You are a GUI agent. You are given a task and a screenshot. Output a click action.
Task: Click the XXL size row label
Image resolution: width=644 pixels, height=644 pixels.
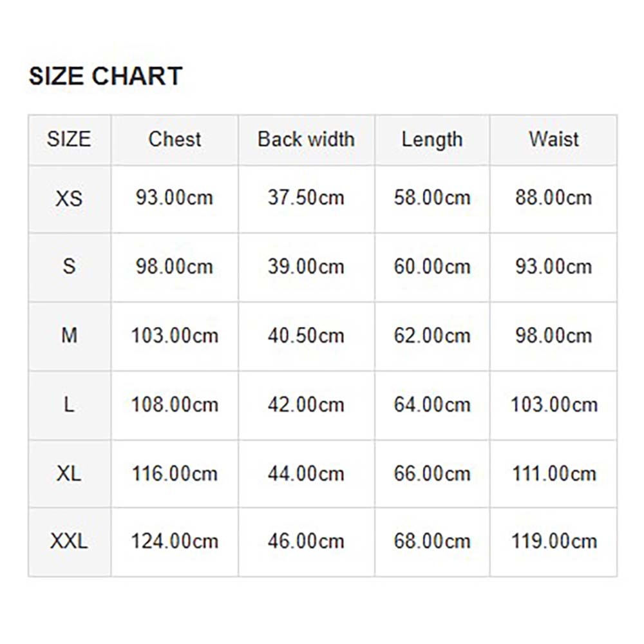69,542
